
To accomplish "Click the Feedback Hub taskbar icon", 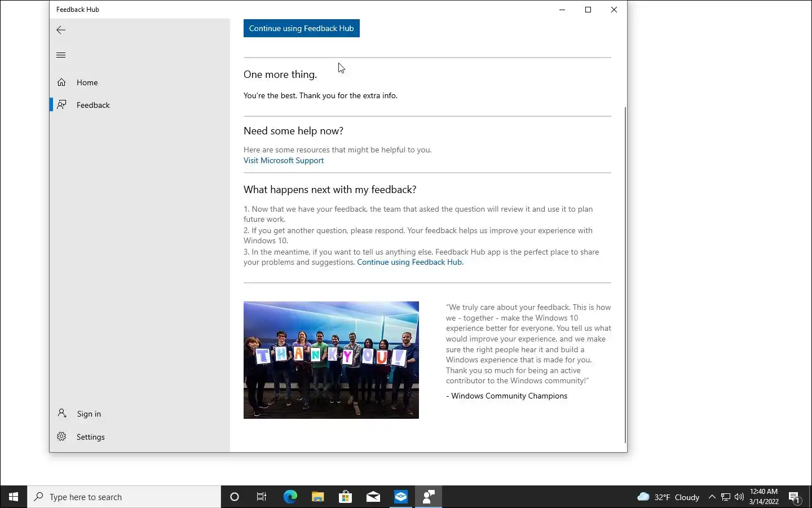I will pyautogui.click(x=429, y=497).
